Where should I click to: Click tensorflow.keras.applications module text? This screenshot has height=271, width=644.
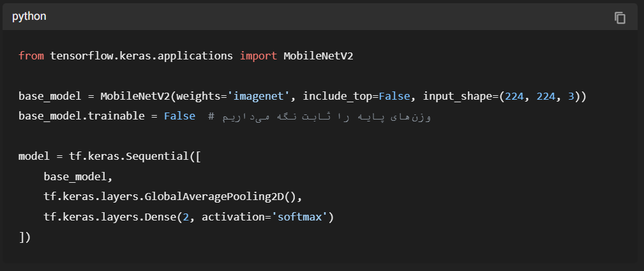point(142,56)
